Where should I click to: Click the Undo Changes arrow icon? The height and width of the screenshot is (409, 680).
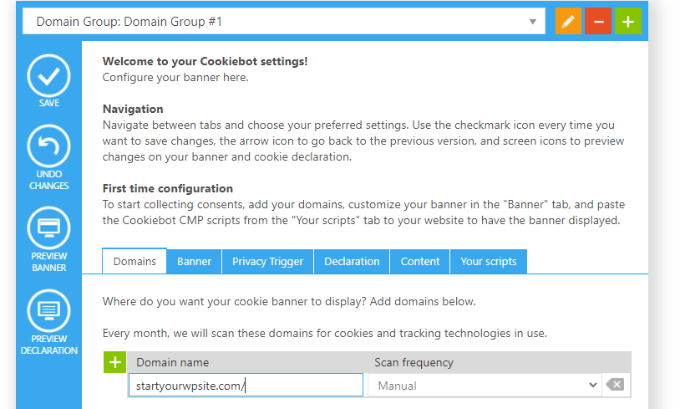[x=49, y=146]
